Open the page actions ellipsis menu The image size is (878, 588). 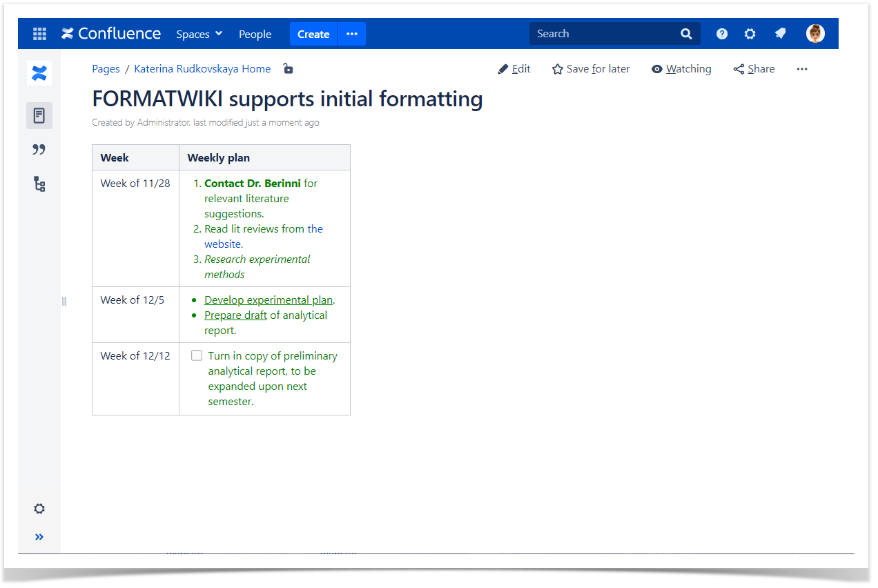[x=801, y=69]
